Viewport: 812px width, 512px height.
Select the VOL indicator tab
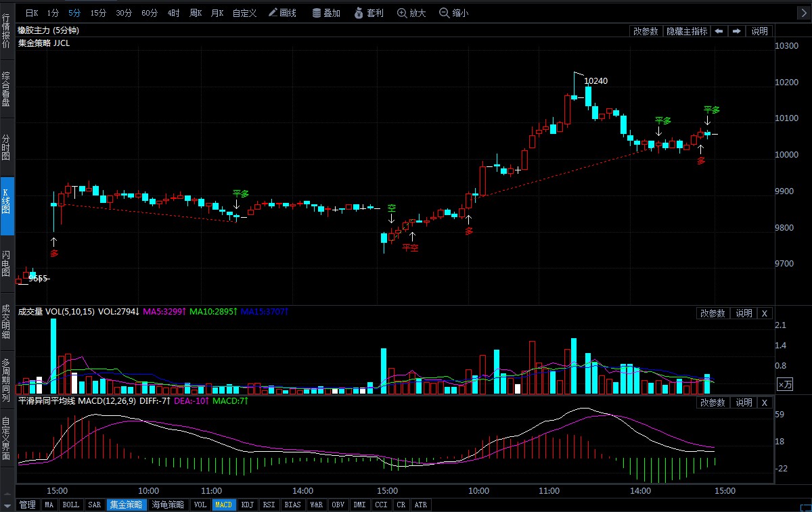[200, 505]
